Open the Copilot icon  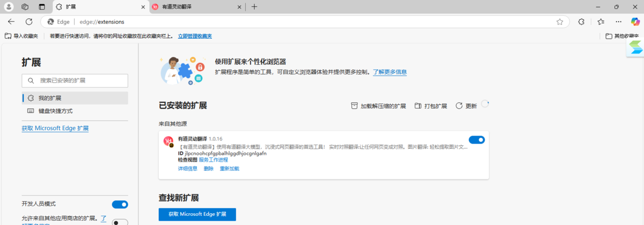(635, 22)
